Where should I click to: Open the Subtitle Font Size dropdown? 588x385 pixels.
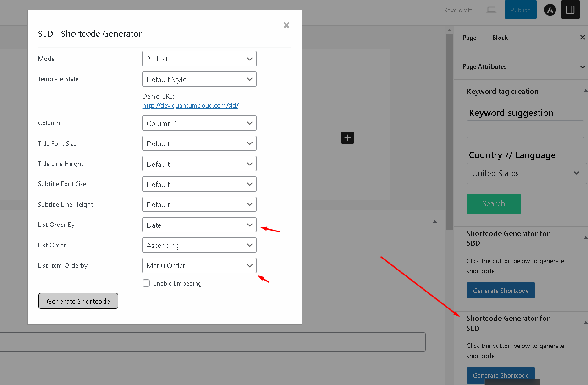[x=199, y=184]
